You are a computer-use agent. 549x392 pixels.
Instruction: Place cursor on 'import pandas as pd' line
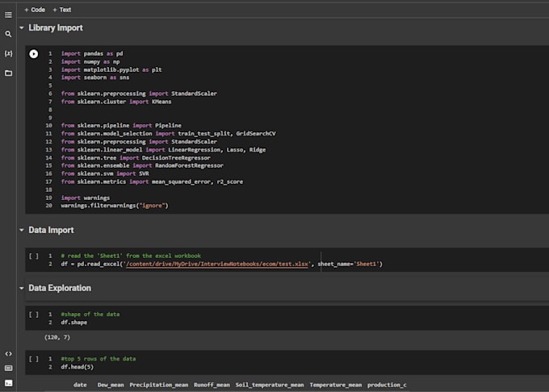[x=92, y=53]
